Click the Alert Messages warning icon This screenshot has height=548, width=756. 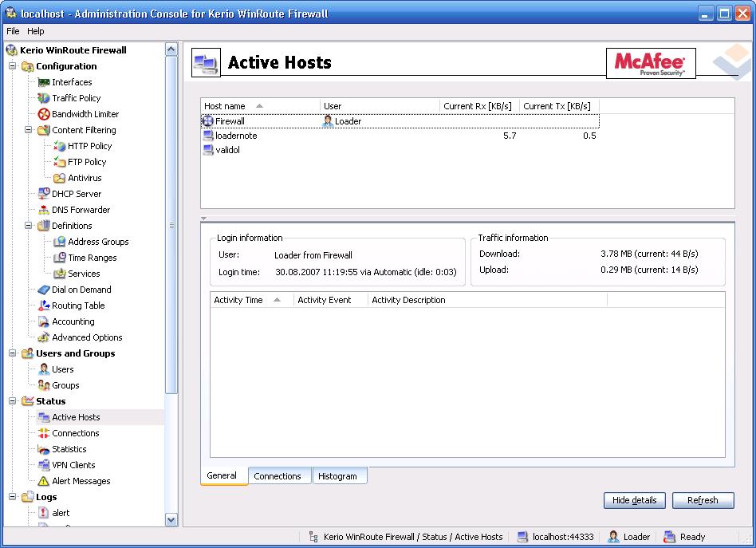pyautogui.click(x=44, y=481)
